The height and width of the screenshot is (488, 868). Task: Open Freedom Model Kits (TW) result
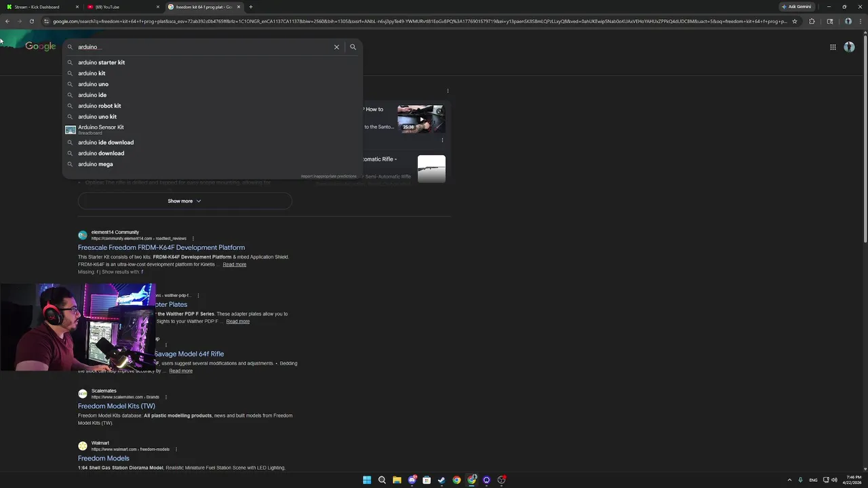click(117, 406)
